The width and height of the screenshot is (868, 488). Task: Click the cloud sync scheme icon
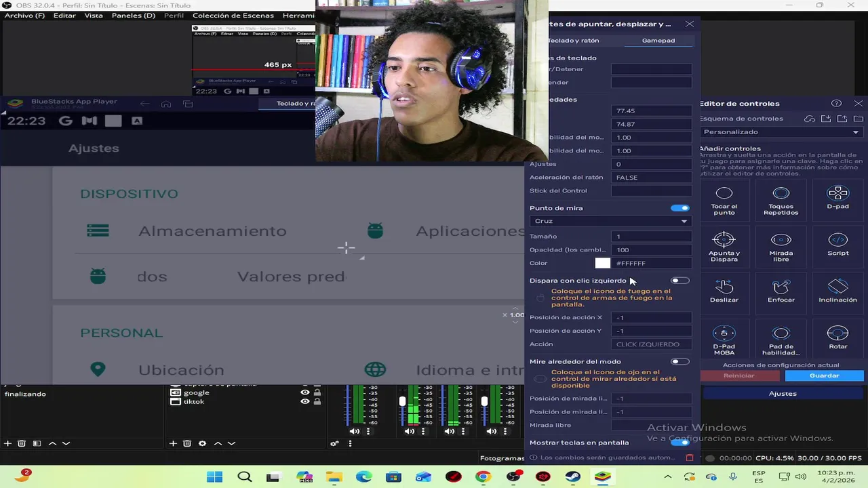810,119
